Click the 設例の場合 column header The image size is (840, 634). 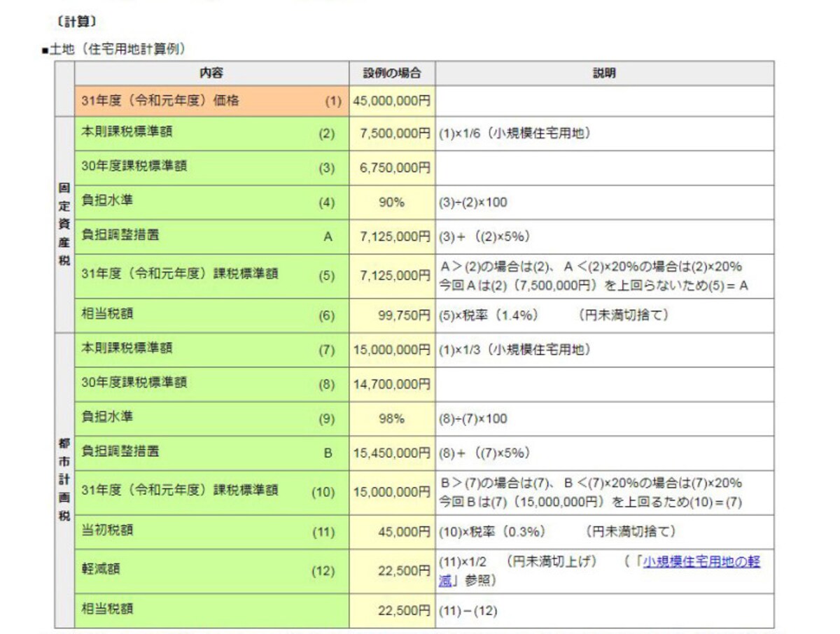pos(392,73)
